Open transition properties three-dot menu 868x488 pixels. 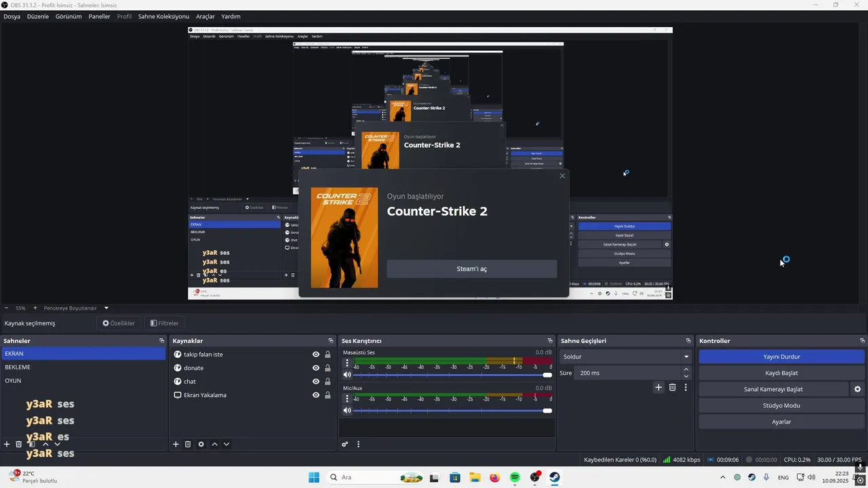tap(686, 387)
